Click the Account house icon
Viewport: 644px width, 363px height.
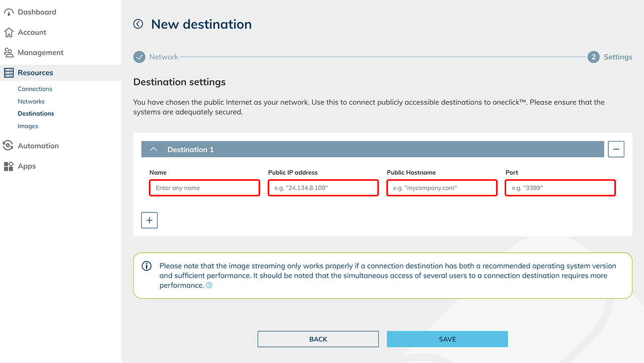point(9,32)
